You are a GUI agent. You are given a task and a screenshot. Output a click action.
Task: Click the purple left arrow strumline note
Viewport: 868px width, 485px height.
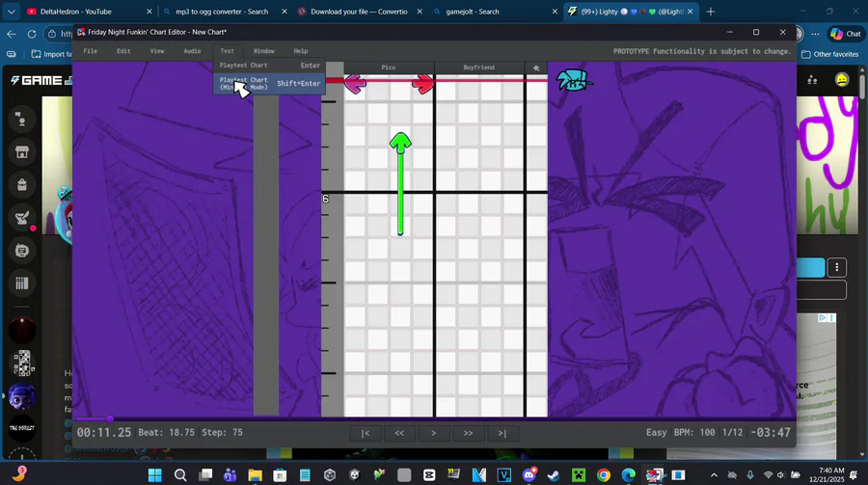(x=355, y=84)
